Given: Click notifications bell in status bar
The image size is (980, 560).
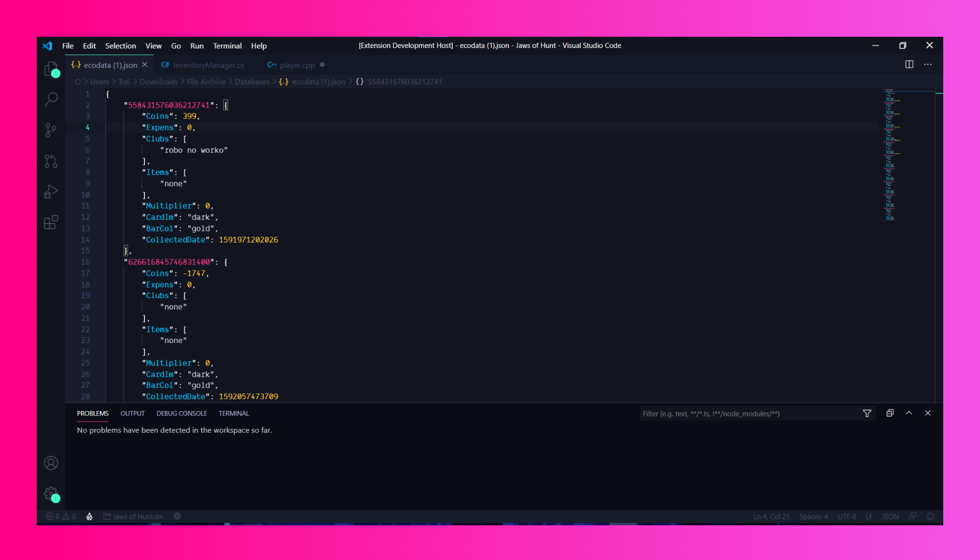Looking at the screenshot, I should pyautogui.click(x=930, y=517).
